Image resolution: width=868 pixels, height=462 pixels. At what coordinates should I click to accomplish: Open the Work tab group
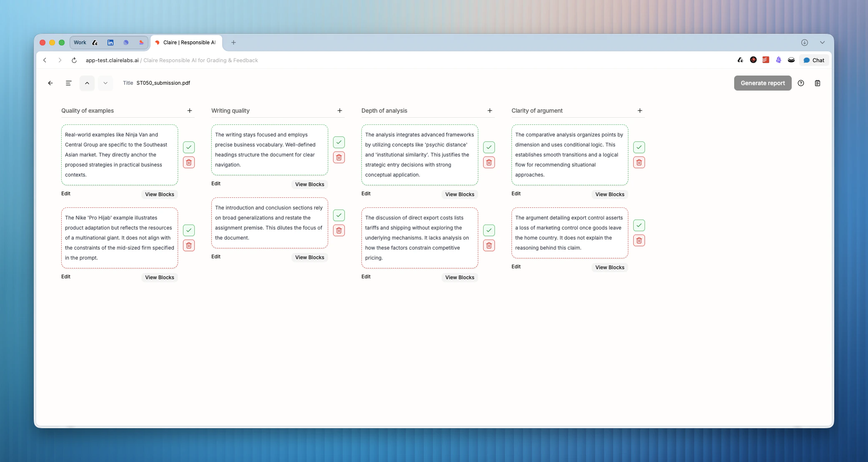coord(80,43)
